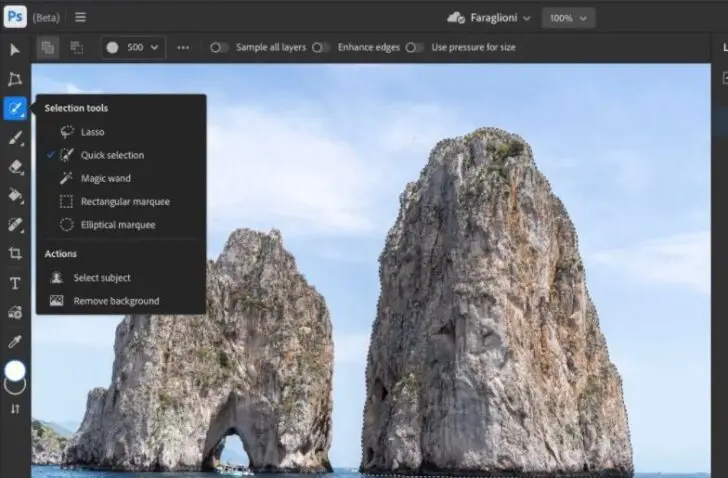Image resolution: width=728 pixels, height=478 pixels.
Task: Select the Healing brush tool
Action: [x=15, y=225]
